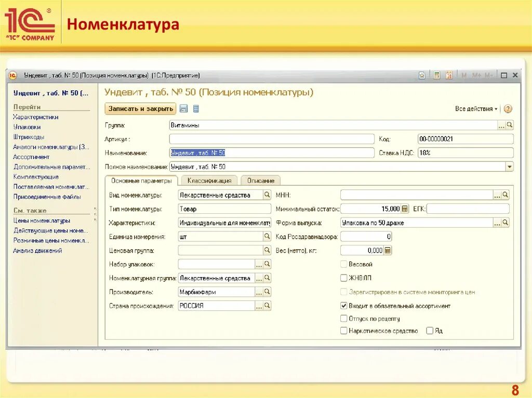This screenshot has height=398, width=532.
Task: Open magnifier lookup for Производитель field
Action: 266,291
